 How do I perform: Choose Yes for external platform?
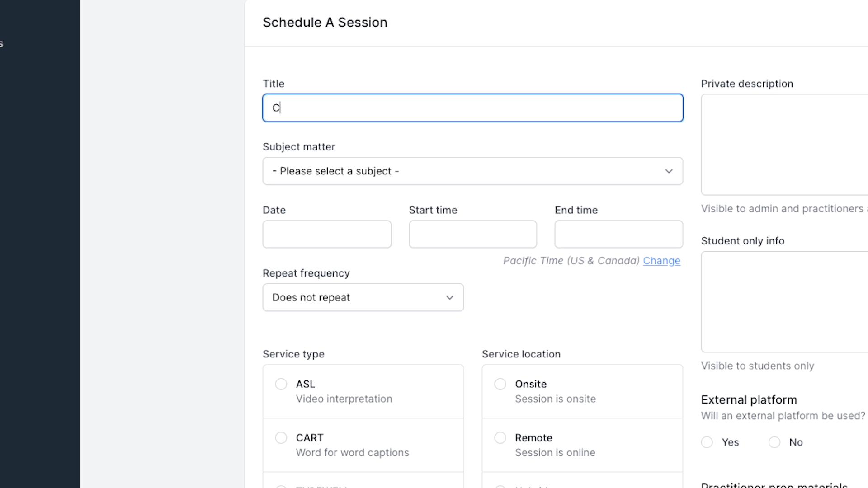707,442
